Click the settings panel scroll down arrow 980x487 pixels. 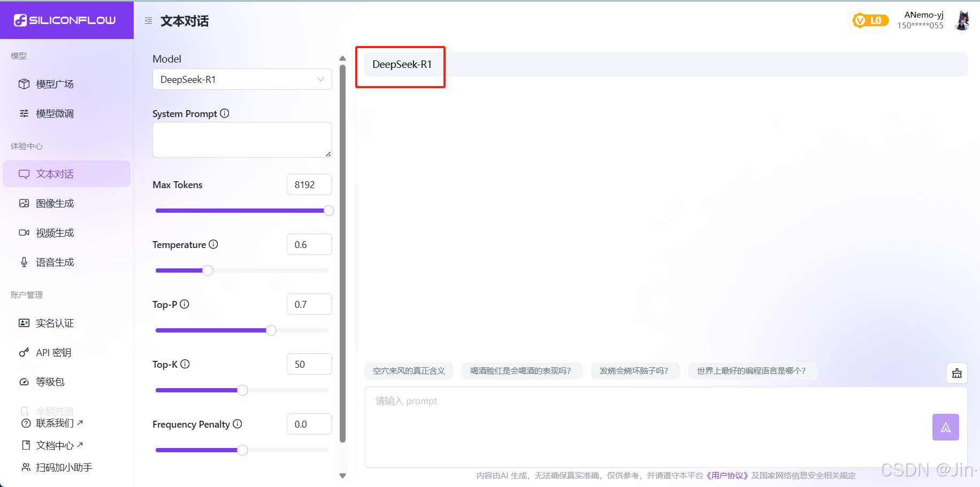[343, 475]
